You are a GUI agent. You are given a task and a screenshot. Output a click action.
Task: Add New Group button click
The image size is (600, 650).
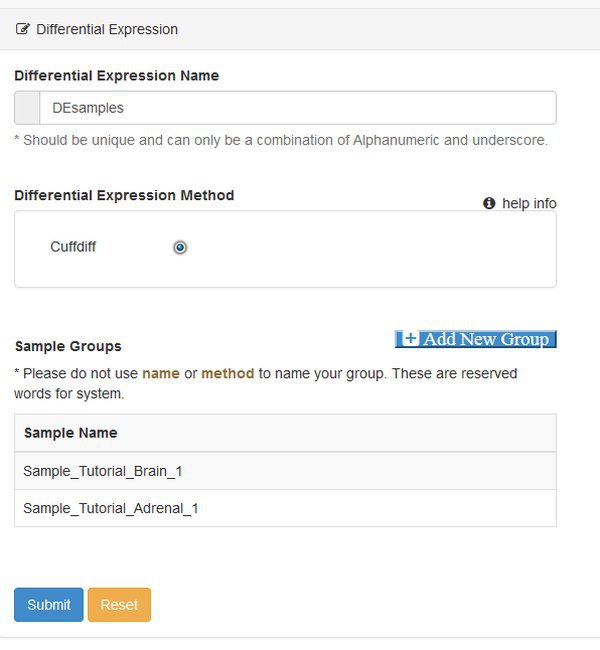tap(476, 339)
